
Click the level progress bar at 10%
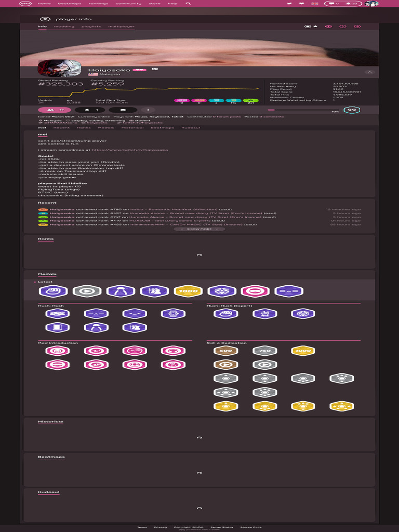pyautogui.click(x=303, y=110)
